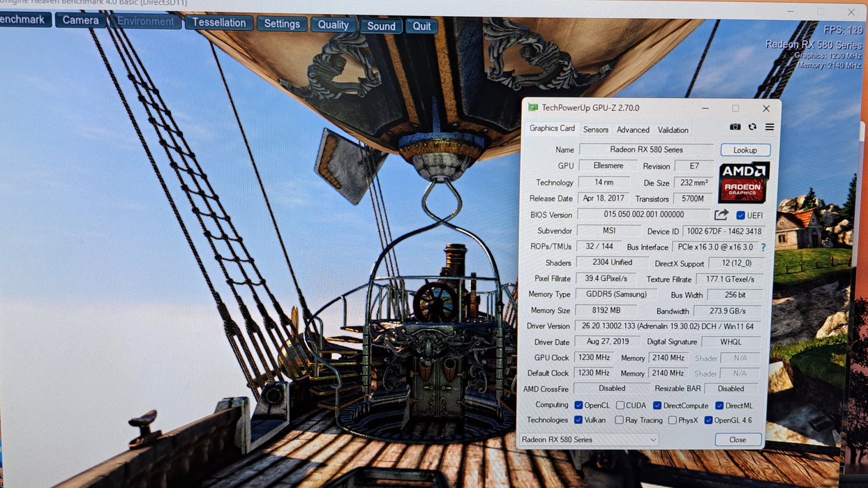Viewport: 868px width, 488px height.
Task: Toggle the DirectCompute checkbox
Action: [x=657, y=405]
